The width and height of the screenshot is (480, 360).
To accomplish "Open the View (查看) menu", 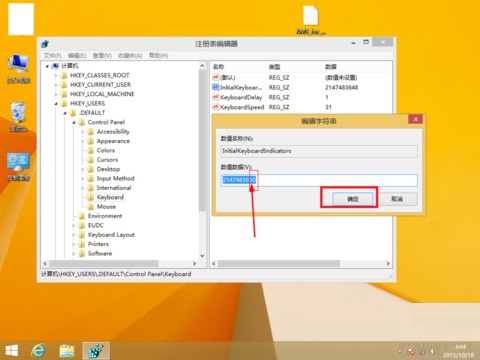I will coord(102,55).
